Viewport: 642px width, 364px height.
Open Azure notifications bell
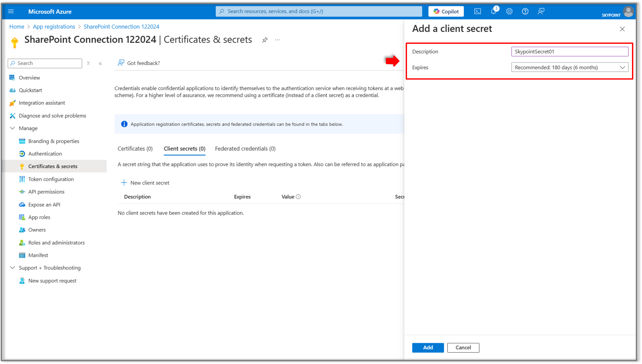pyautogui.click(x=493, y=11)
